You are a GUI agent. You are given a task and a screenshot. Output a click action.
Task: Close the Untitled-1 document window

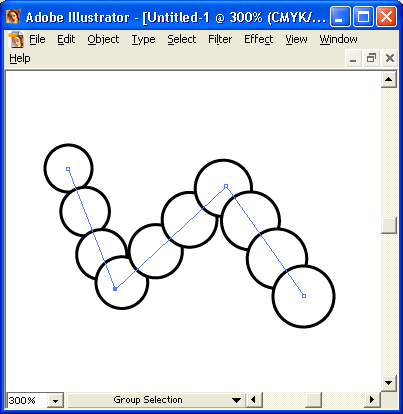[389, 59]
